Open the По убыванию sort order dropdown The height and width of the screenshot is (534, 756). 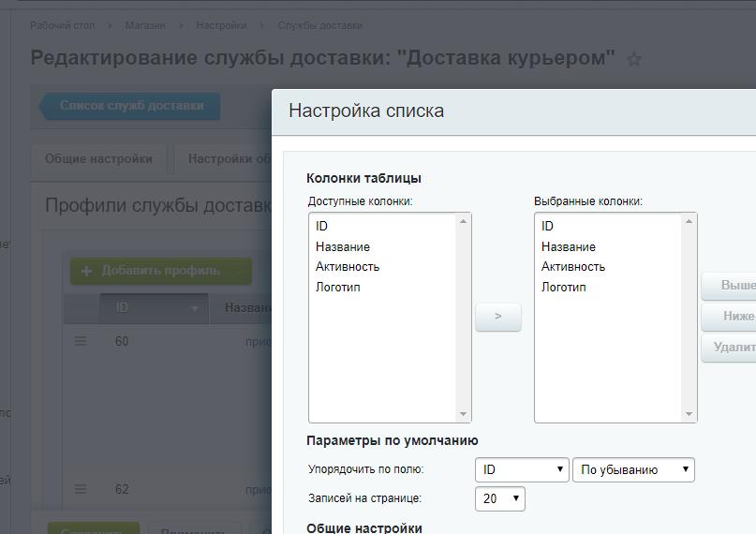633,470
